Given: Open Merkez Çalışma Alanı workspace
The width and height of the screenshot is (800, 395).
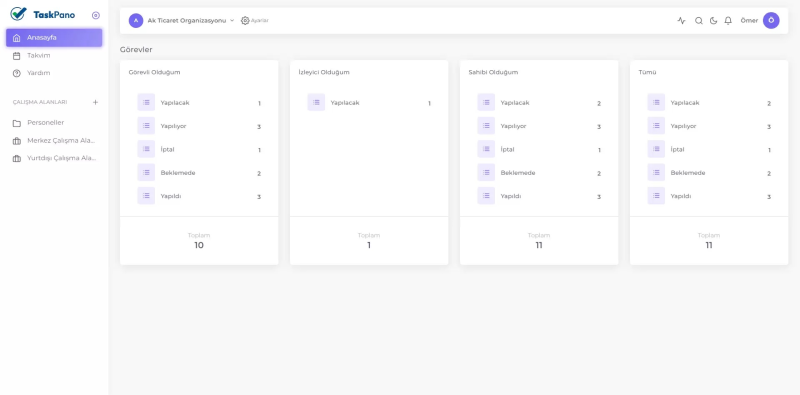Looking at the screenshot, I should click(54, 141).
